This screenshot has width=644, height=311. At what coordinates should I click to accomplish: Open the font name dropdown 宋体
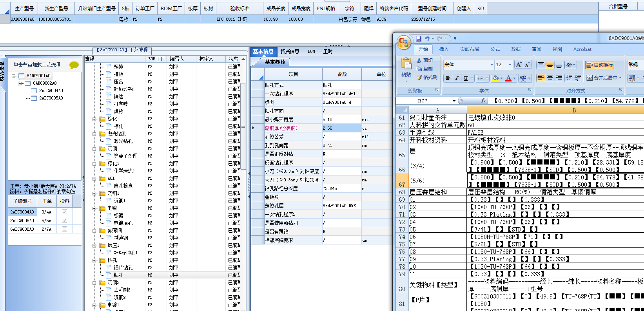(492, 65)
